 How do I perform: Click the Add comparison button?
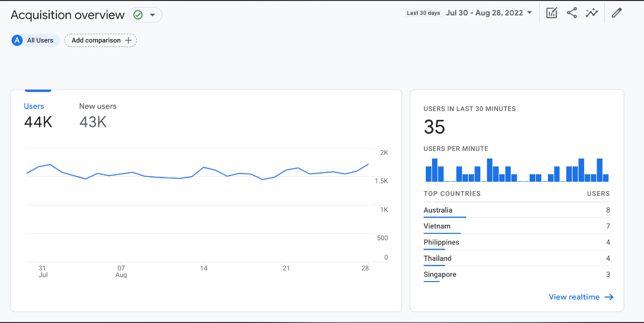pyautogui.click(x=100, y=40)
